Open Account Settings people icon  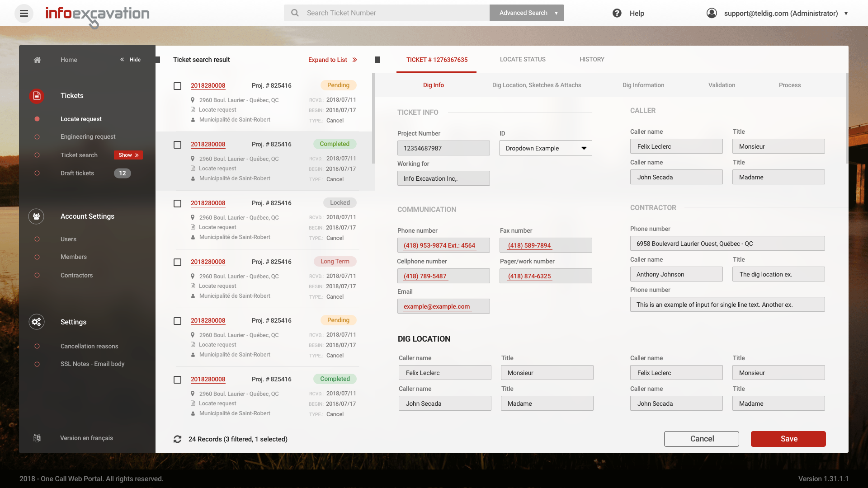coord(36,216)
